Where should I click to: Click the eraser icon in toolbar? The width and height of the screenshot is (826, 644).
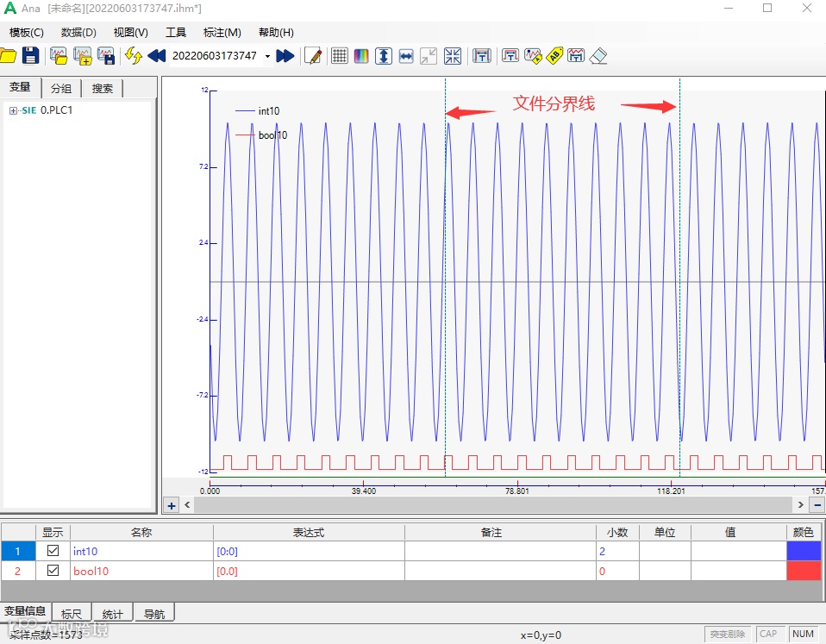coord(598,56)
